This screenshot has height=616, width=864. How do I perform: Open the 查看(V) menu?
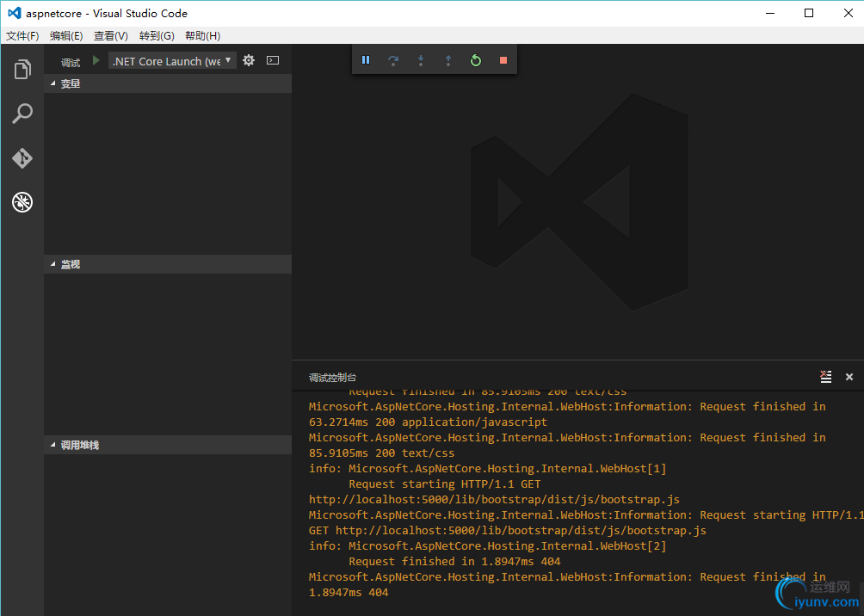pos(111,36)
